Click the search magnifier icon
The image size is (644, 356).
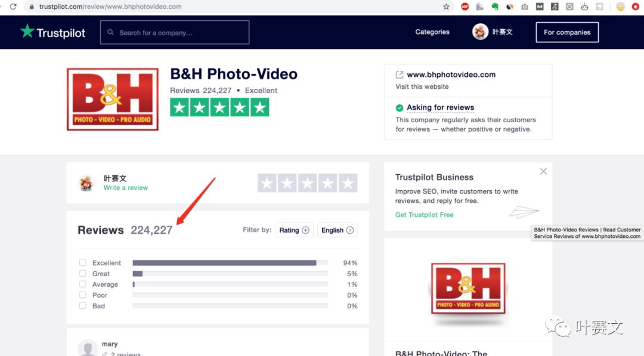(110, 32)
